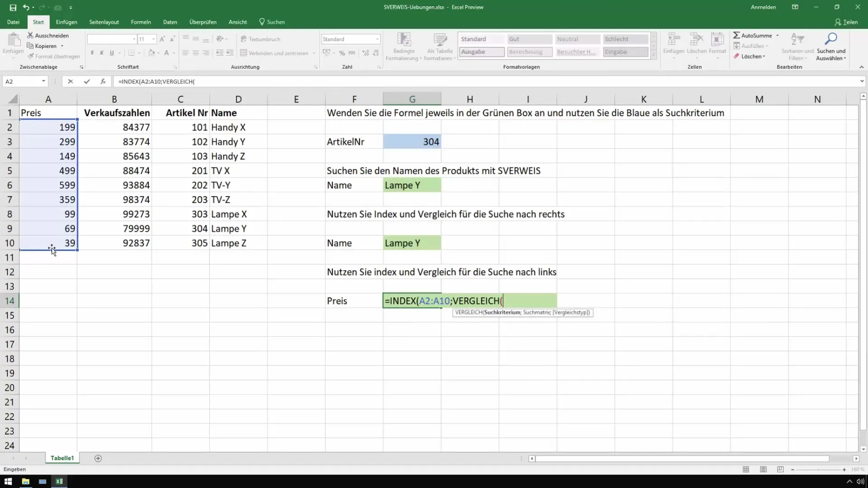
Task: Click the Save icon in the title bar
Action: click(13, 7)
